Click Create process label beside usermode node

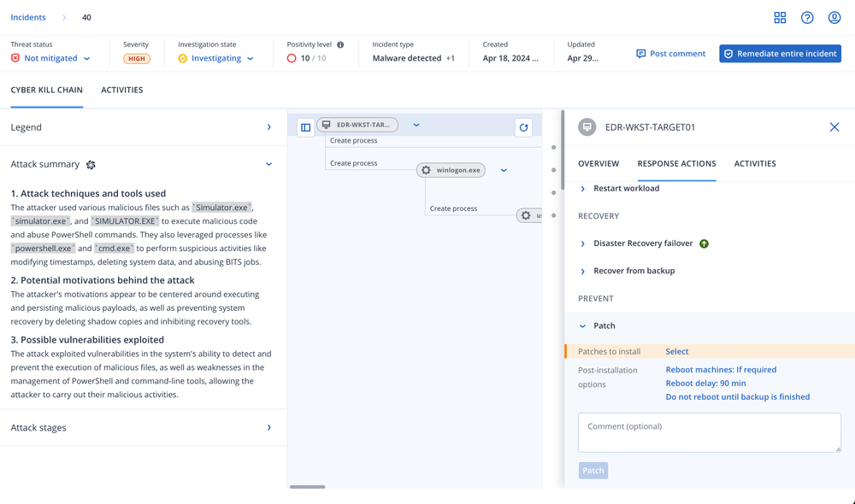click(x=453, y=208)
